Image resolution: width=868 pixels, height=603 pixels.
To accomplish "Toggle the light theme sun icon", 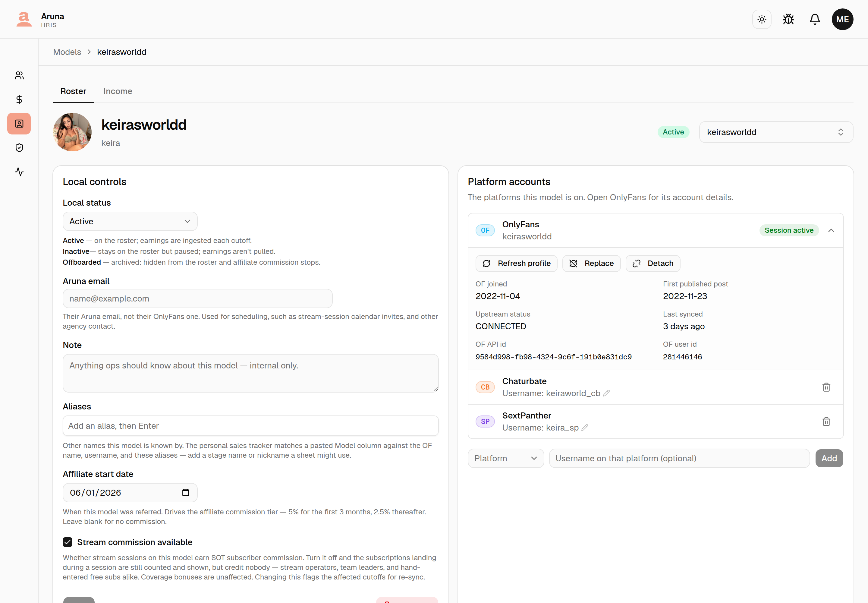I will click(762, 19).
